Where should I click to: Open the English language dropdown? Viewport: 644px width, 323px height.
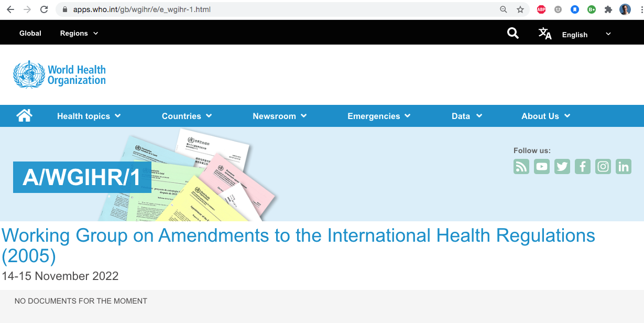[x=586, y=35]
